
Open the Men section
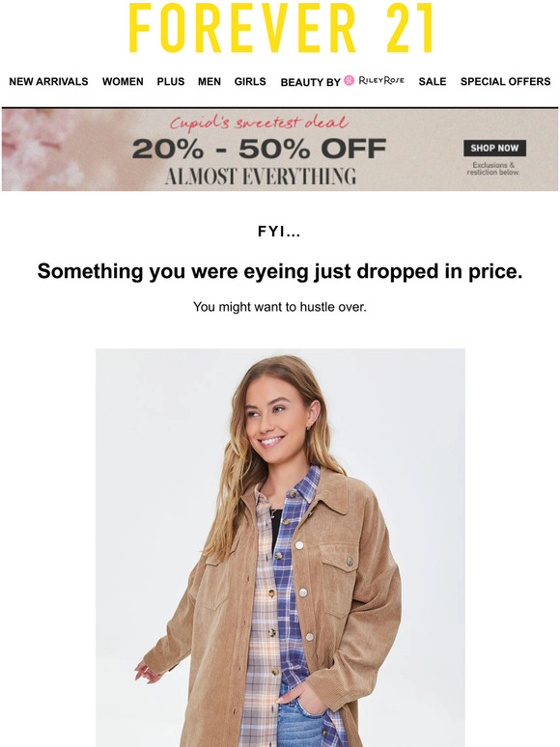coord(210,81)
